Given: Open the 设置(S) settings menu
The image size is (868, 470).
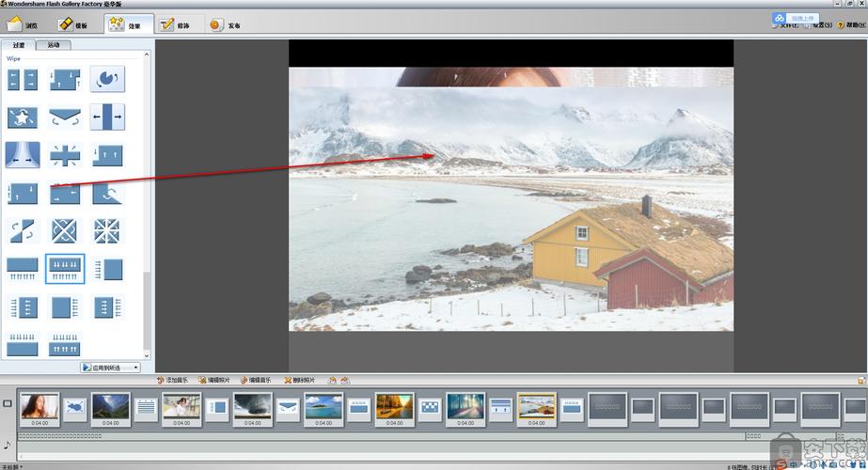Looking at the screenshot, I should tap(819, 25).
